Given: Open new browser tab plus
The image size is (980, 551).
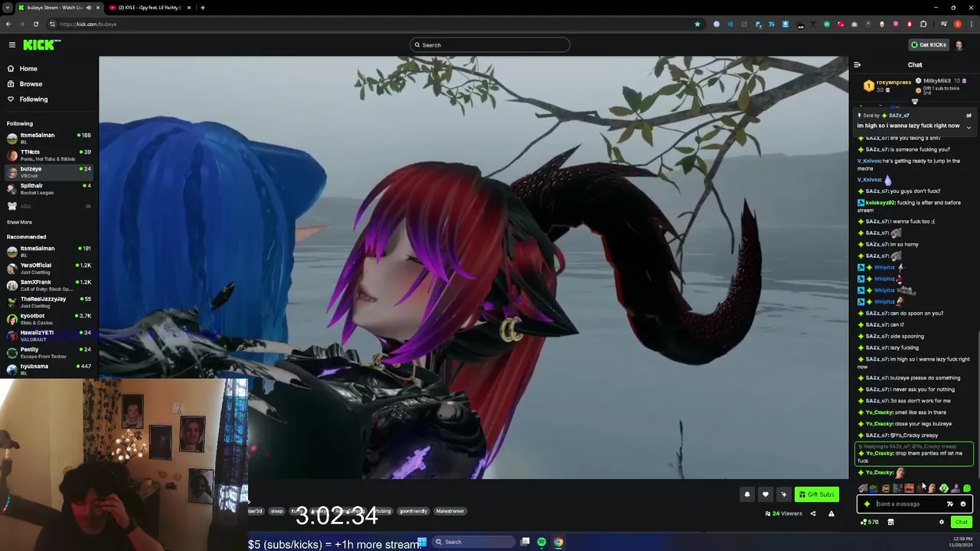Looking at the screenshot, I should click(202, 8).
